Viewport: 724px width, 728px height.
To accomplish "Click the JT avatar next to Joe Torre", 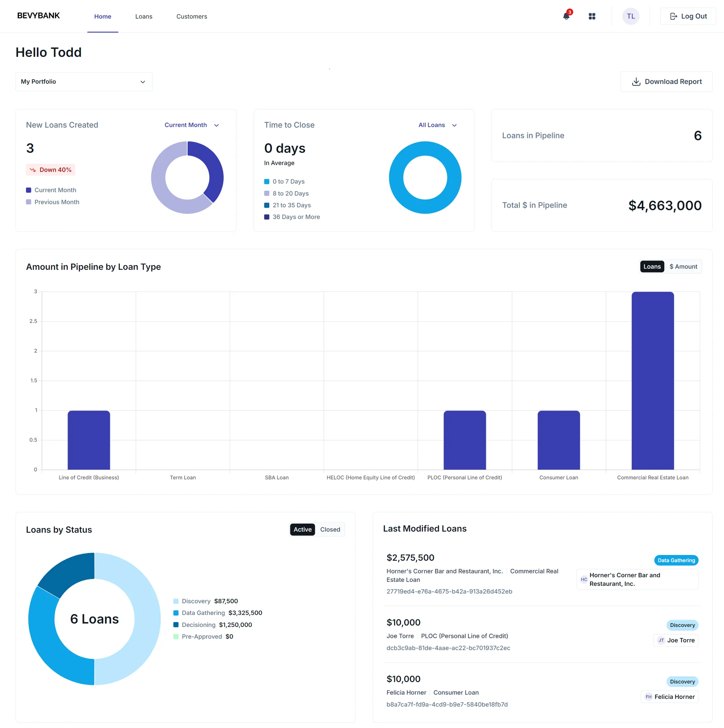I will click(661, 640).
